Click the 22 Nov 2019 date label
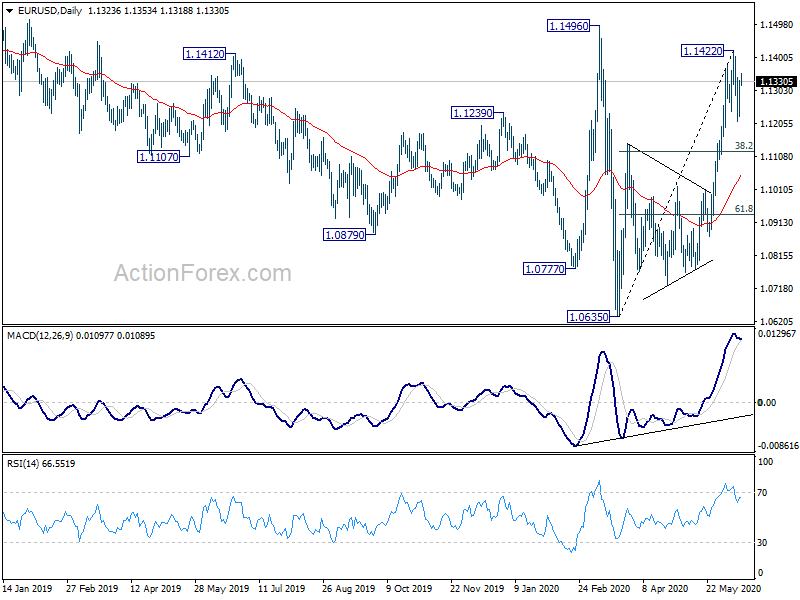The height and width of the screenshot is (600, 800). click(477, 588)
